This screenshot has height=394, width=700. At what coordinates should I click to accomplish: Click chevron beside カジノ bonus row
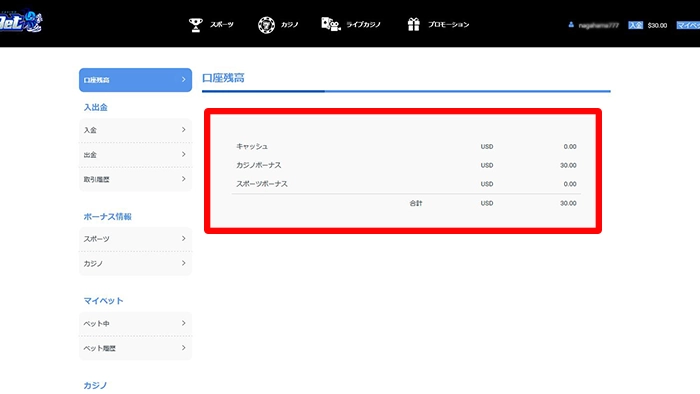click(x=183, y=263)
